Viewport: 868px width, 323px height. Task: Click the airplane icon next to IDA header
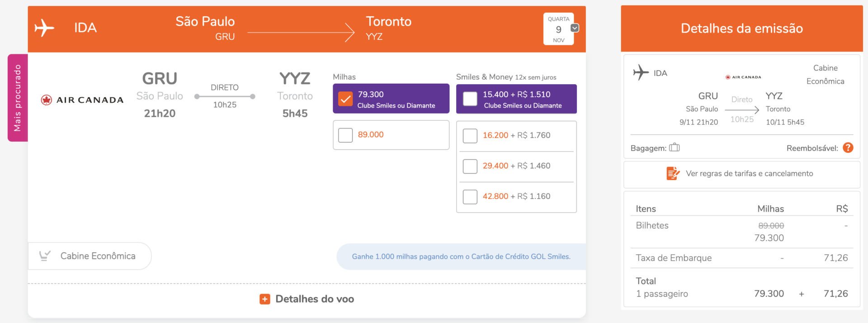(44, 28)
